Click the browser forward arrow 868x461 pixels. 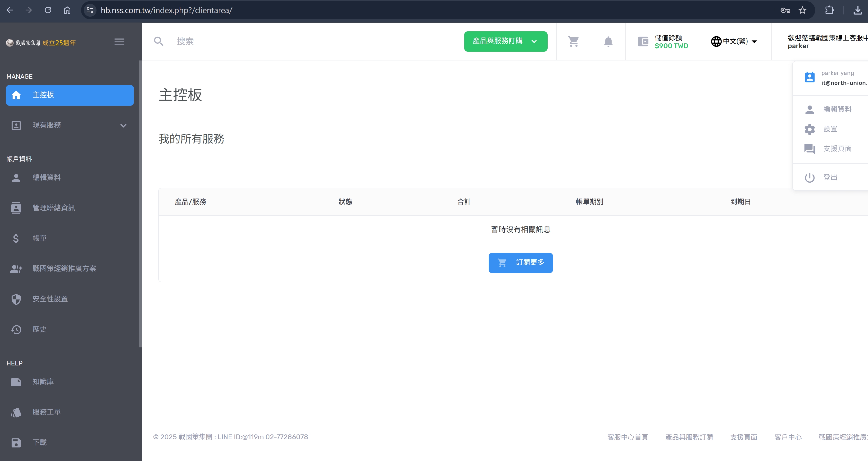pos(29,10)
